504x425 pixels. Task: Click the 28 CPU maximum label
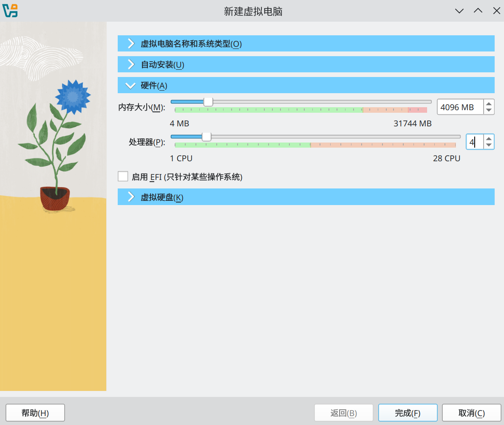tap(447, 158)
